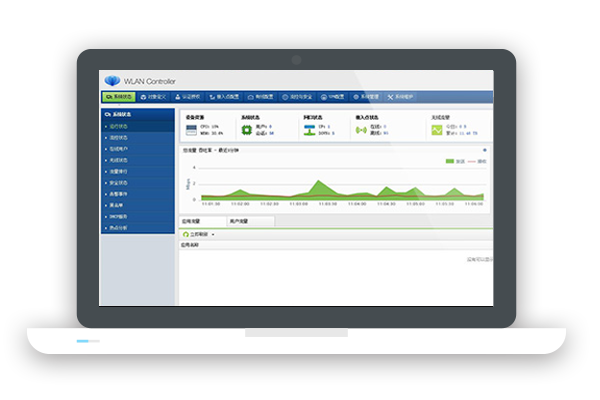Viewport: 600px width, 400px height.
Task: Click the blue user count link in system status
Action: point(271,126)
